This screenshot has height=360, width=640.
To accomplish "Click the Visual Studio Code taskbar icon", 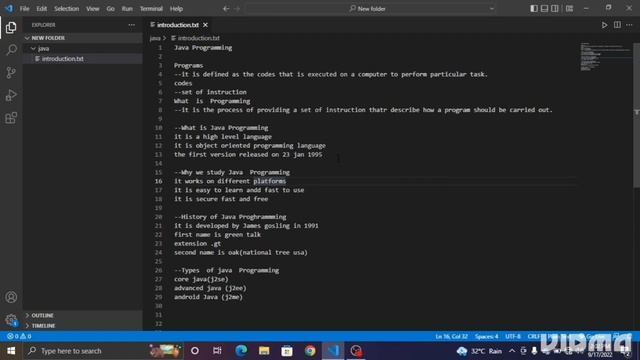I will (333, 351).
